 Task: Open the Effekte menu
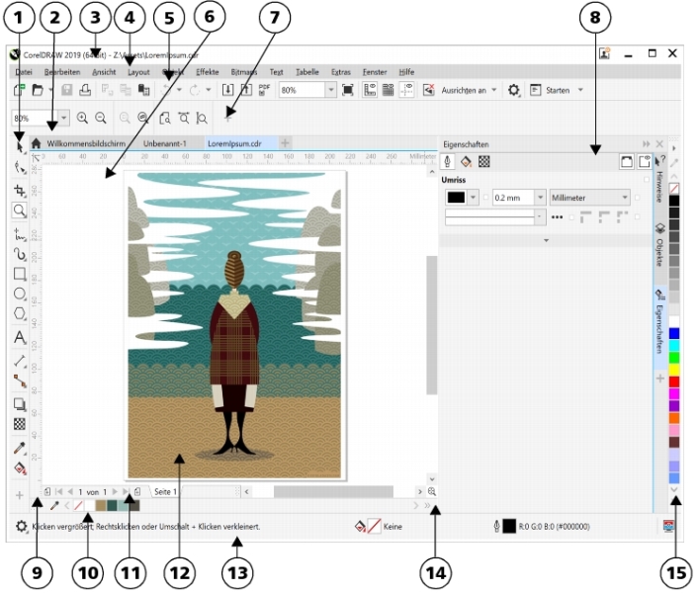208,72
